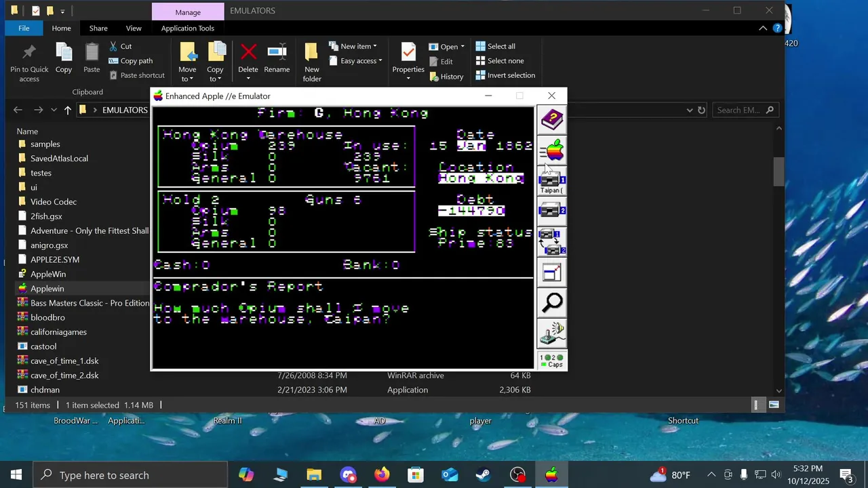Click the Cut scissors command
This screenshot has width=868, height=488.
pyautogui.click(x=121, y=46)
